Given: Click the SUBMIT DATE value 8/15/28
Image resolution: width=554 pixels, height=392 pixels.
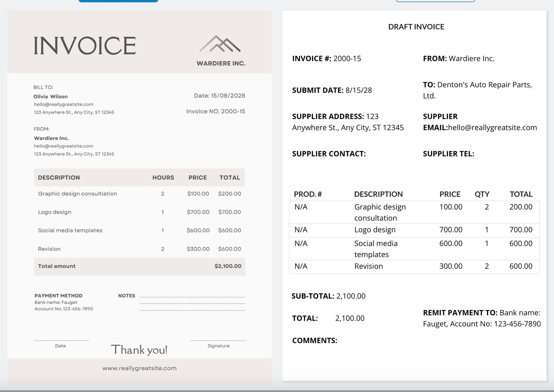Looking at the screenshot, I should (358, 90).
